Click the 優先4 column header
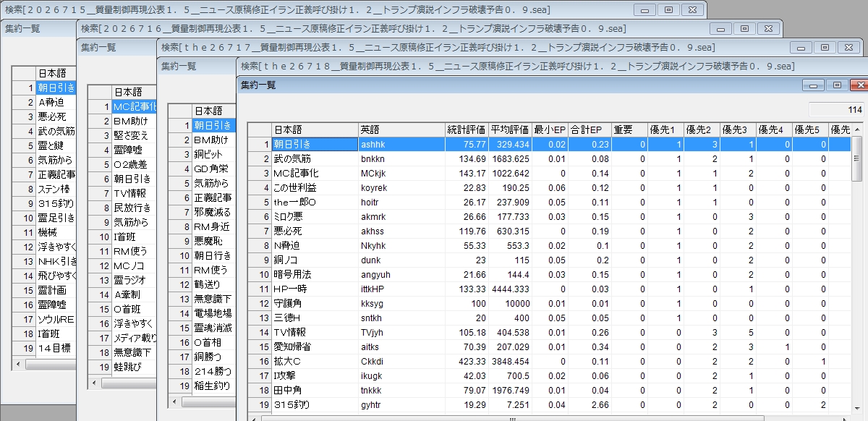The image size is (868, 421). [774, 129]
